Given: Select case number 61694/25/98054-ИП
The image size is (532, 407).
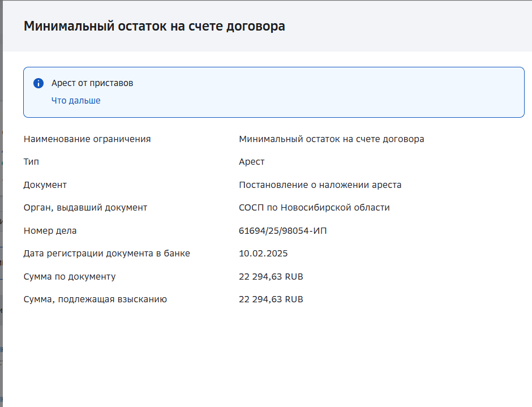Looking at the screenshot, I should click(282, 231).
